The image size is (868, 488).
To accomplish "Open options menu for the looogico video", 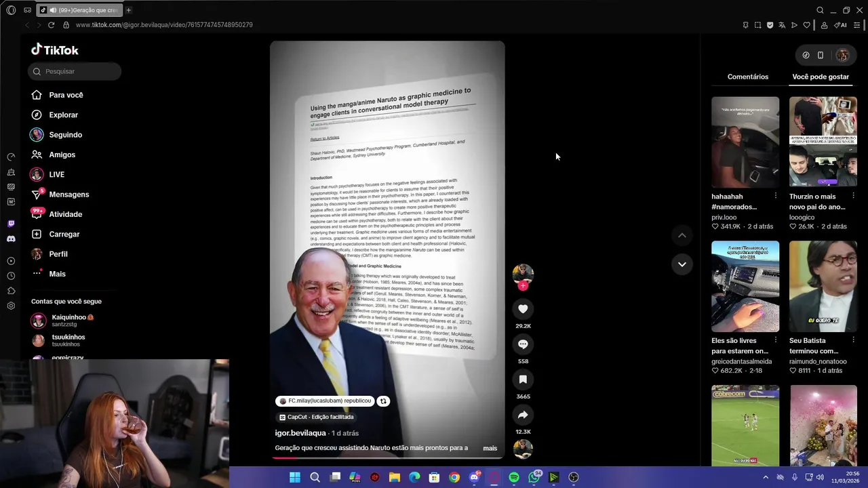I will [x=853, y=196].
